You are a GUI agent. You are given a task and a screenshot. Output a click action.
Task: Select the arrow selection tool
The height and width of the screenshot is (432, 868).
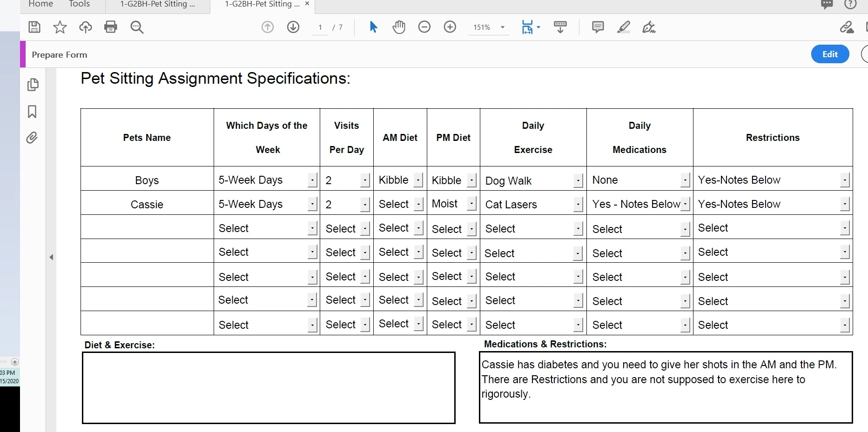click(373, 27)
